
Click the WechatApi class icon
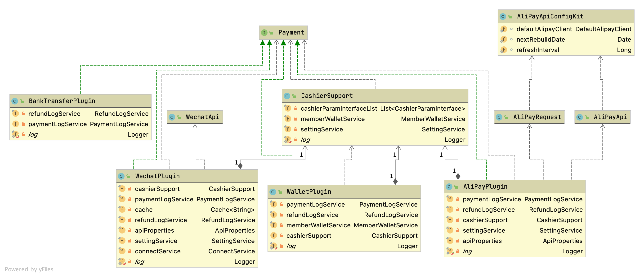172,117
